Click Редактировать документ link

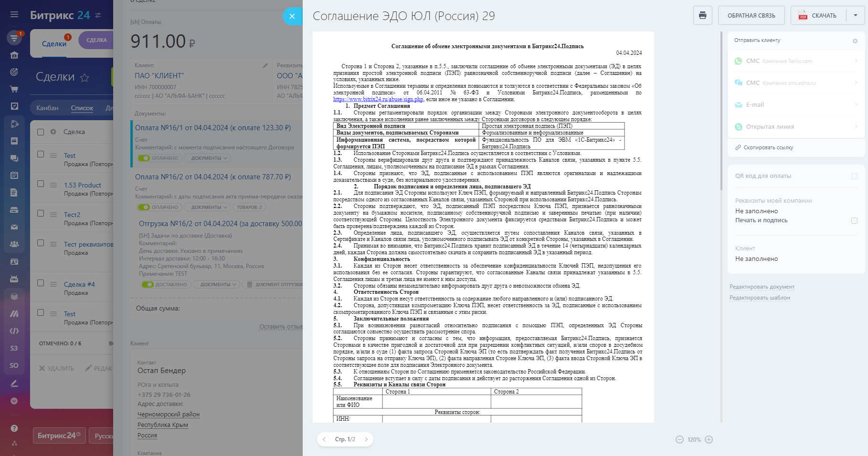[762, 287]
